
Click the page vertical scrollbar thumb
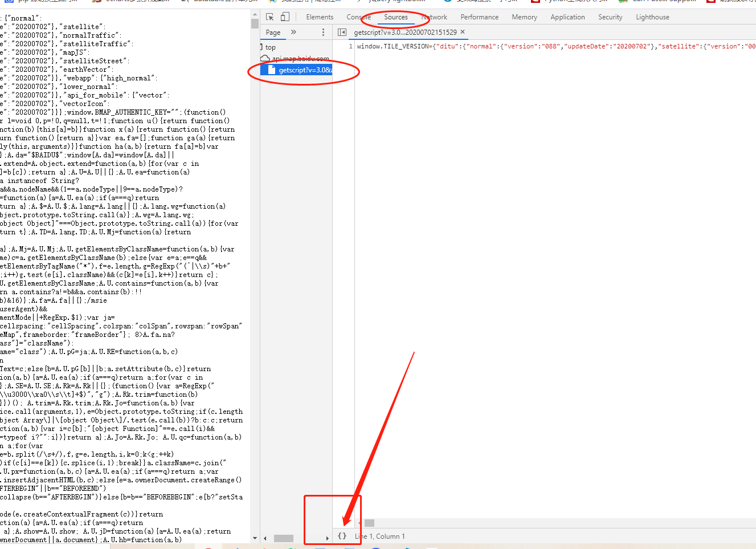click(255, 23)
